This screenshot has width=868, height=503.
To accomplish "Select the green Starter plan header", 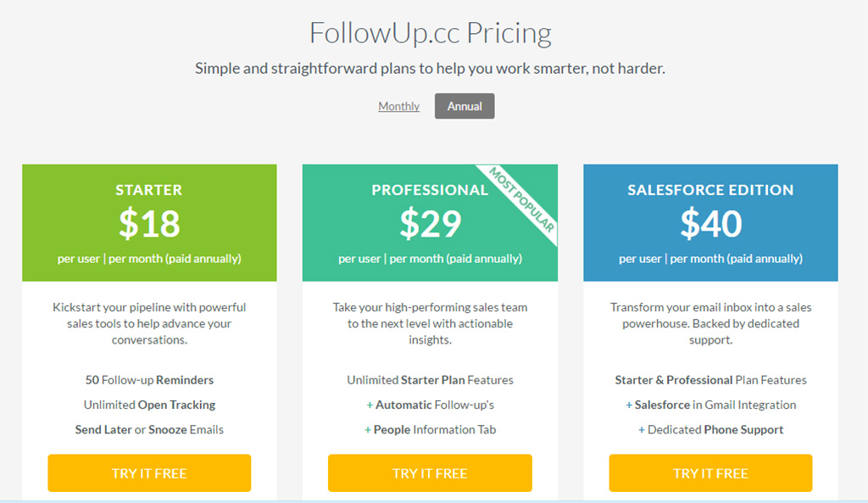I will 149,190.
